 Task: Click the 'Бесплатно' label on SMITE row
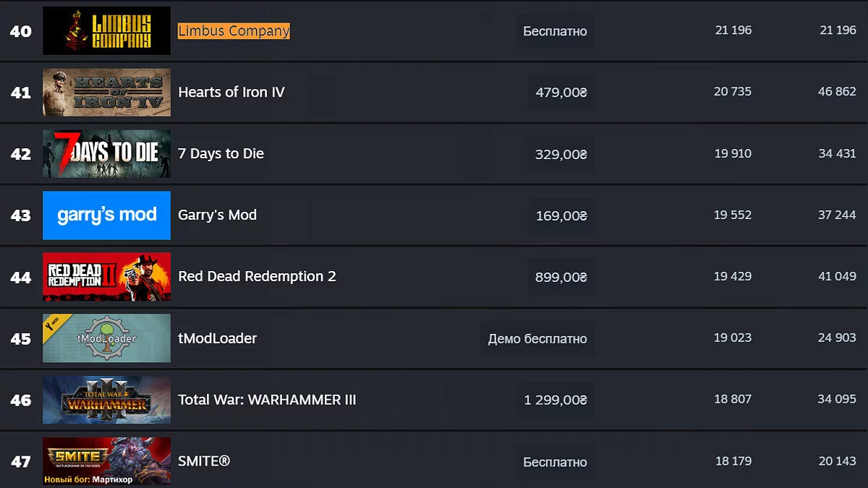(x=555, y=462)
